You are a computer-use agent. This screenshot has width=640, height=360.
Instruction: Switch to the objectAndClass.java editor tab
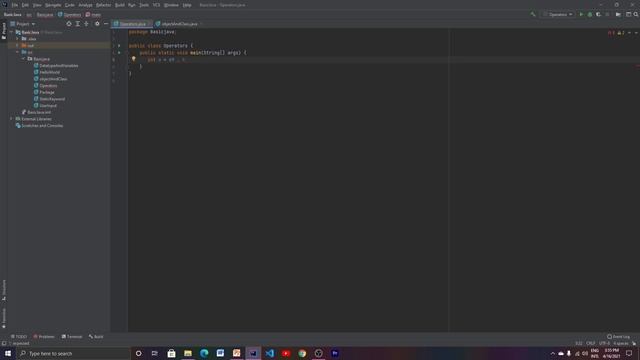point(179,24)
